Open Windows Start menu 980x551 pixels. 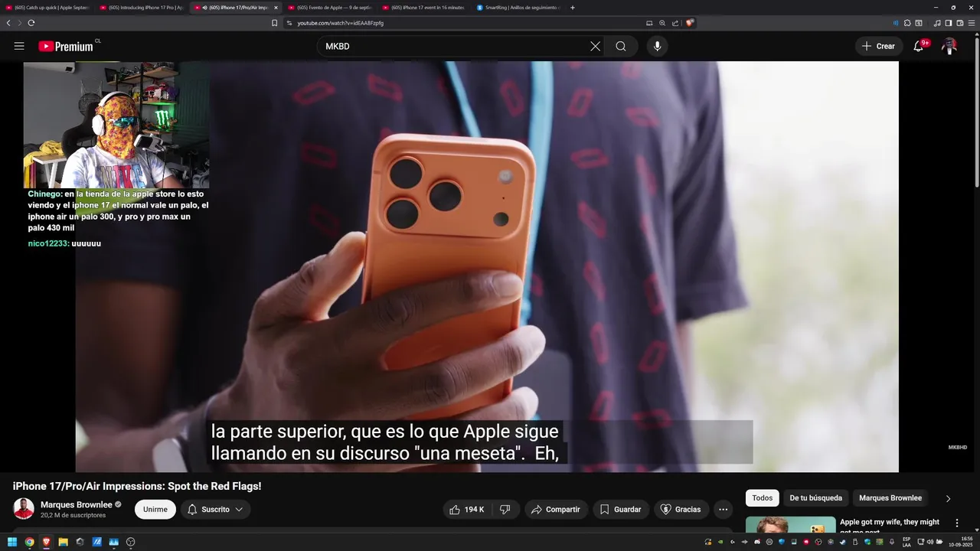[x=12, y=542]
